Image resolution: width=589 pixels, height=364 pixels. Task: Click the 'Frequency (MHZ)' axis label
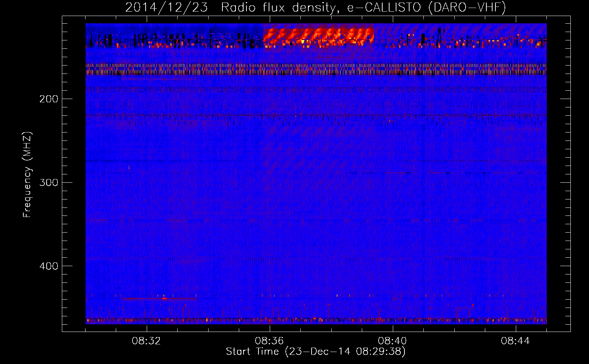point(27,174)
